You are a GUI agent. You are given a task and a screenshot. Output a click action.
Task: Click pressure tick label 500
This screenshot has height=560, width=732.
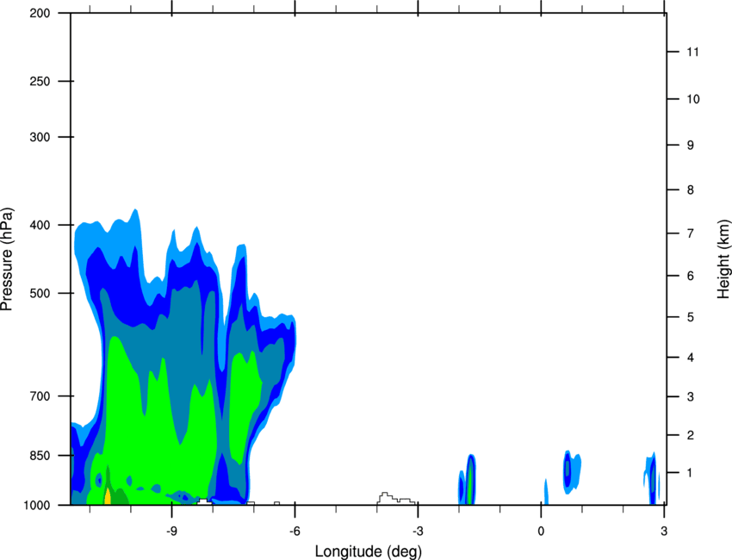(x=40, y=293)
